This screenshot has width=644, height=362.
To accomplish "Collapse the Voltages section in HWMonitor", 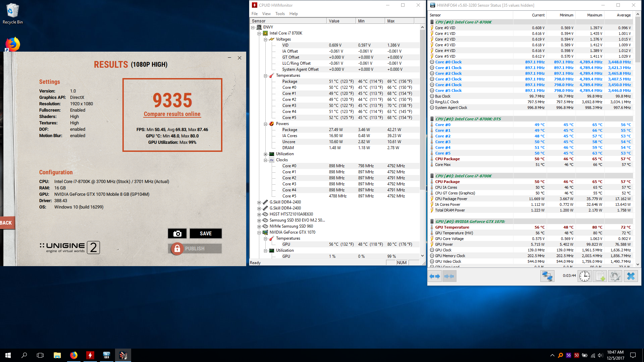I will 265,39.
